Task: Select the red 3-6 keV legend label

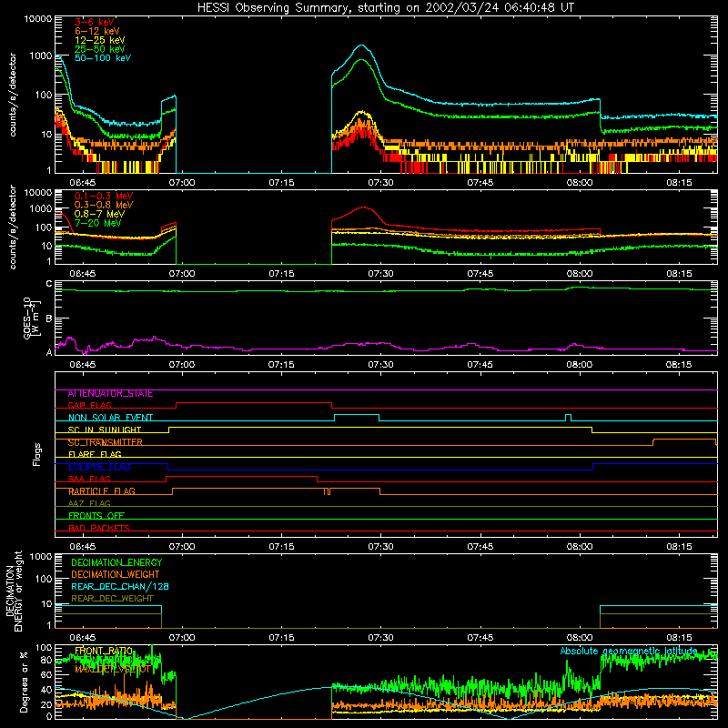Action: point(95,22)
